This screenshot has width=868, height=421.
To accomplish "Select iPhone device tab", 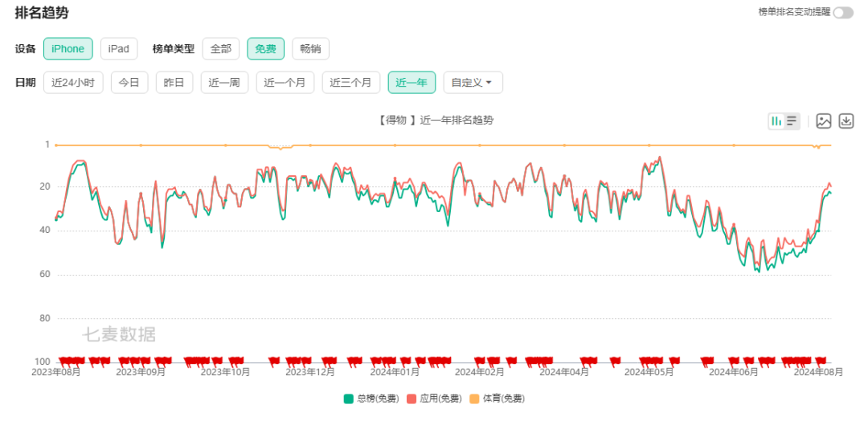I will pyautogui.click(x=68, y=49).
